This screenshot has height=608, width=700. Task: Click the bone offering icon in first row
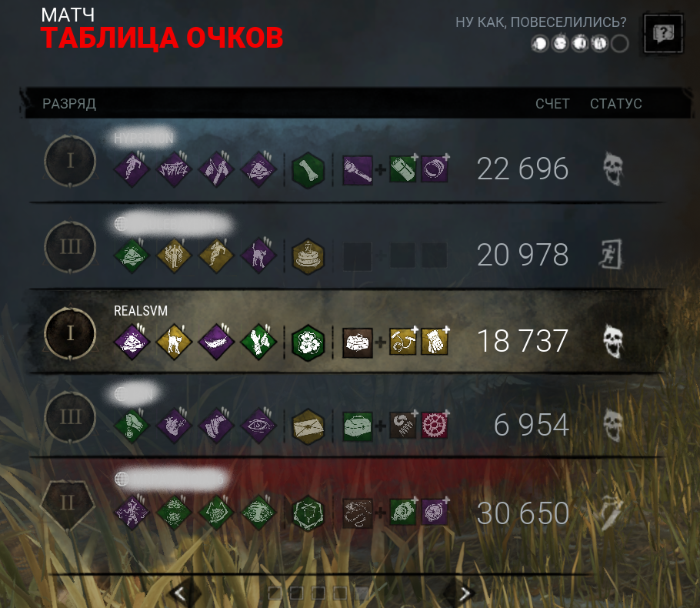(308, 170)
